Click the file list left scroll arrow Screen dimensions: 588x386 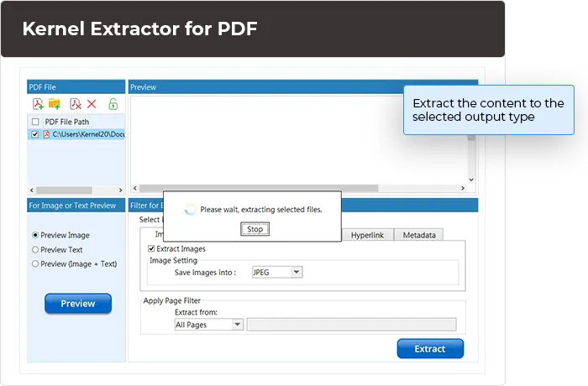32,190
